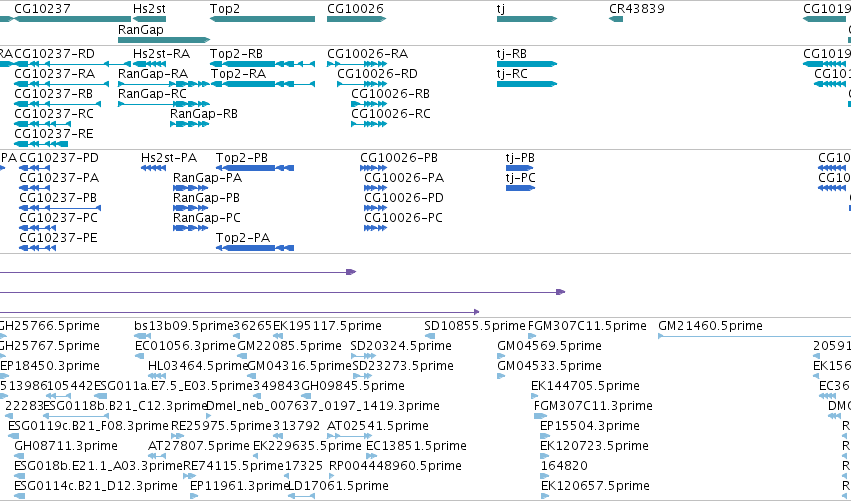Click transcript RanGap-RB
The width and height of the screenshot is (851, 501).
pyautogui.click(x=204, y=114)
